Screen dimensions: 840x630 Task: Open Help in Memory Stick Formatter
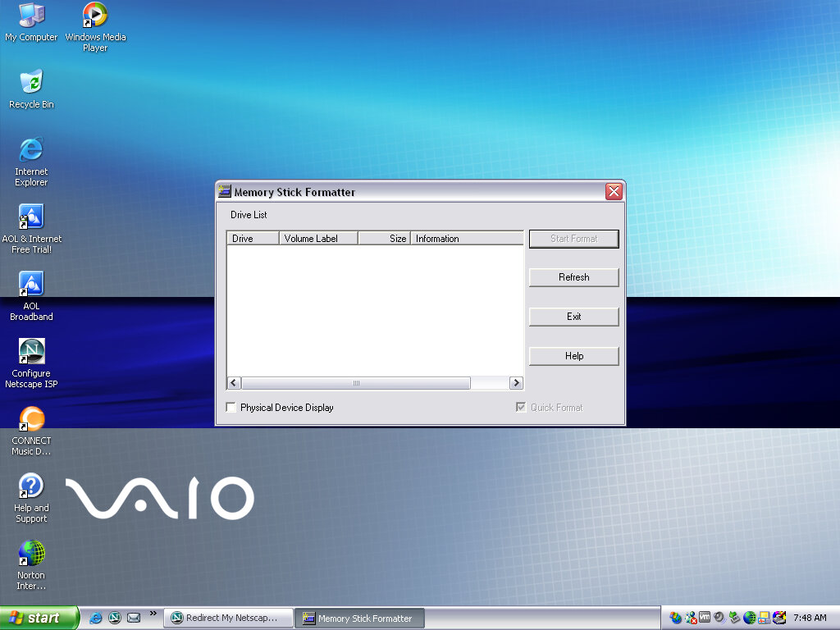tap(573, 356)
